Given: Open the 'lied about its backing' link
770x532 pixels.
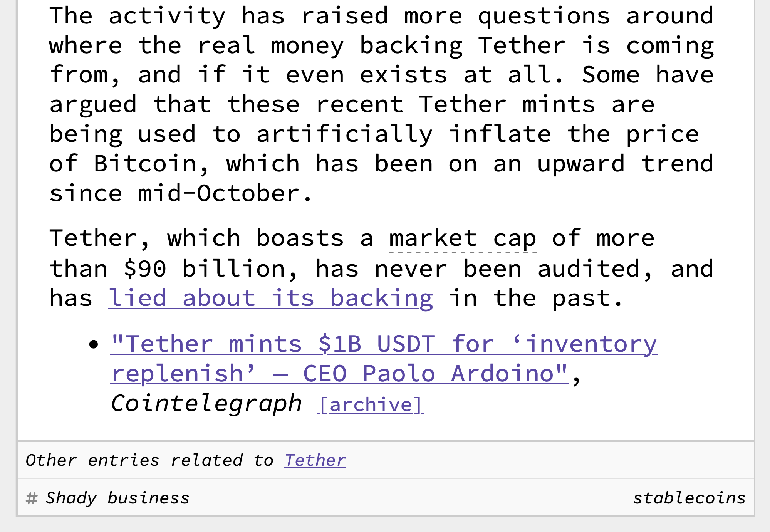Looking at the screenshot, I should [x=270, y=298].
